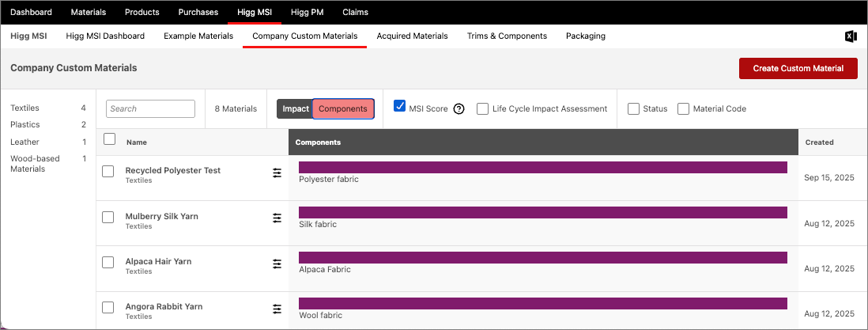Open the Higg MSI top menu
Screen dimensions: 868x330
[x=255, y=12]
